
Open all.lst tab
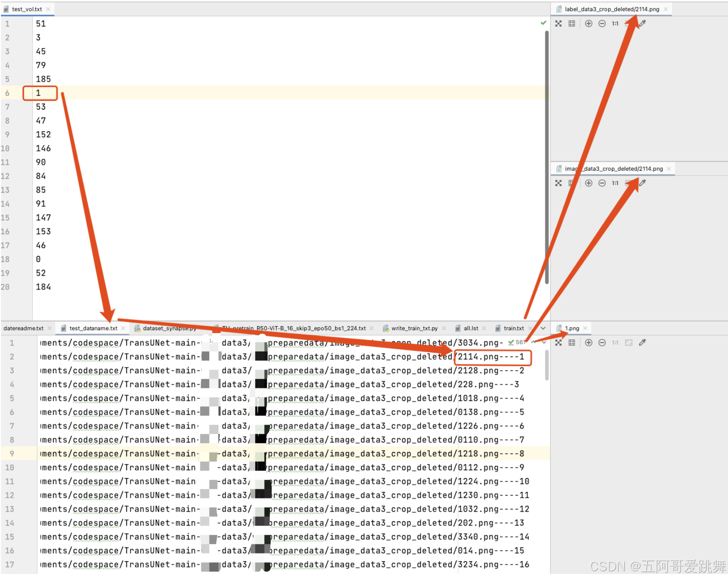(470, 328)
